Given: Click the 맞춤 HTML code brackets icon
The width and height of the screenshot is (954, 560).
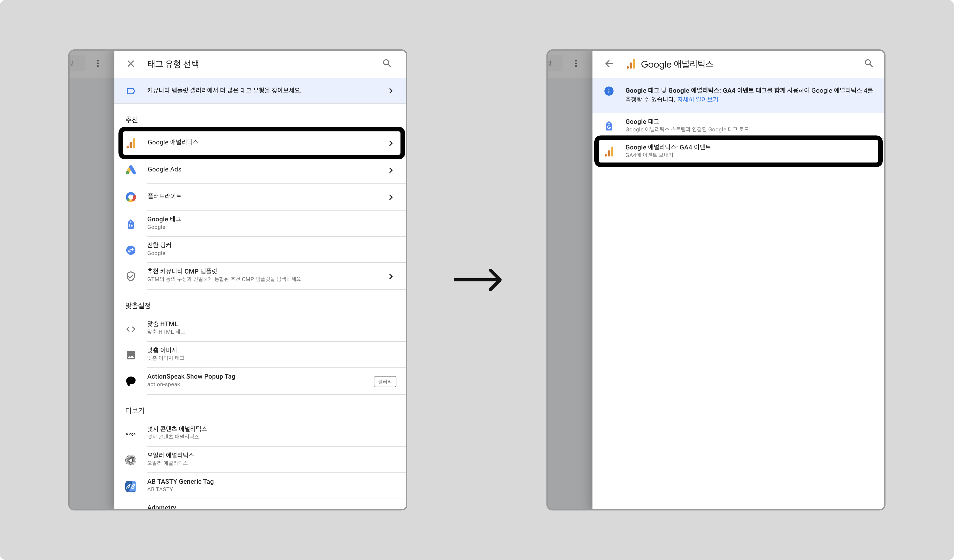Looking at the screenshot, I should pyautogui.click(x=131, y=329).
